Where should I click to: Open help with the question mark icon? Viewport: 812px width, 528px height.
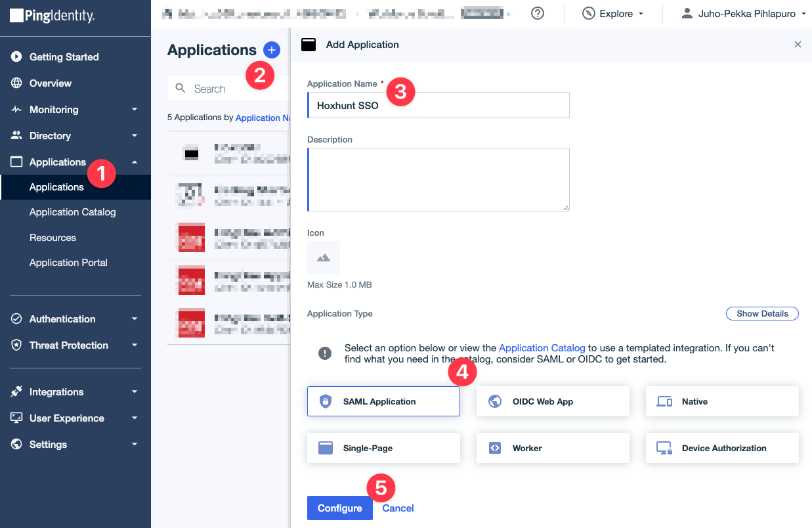[x=538, y=13]
